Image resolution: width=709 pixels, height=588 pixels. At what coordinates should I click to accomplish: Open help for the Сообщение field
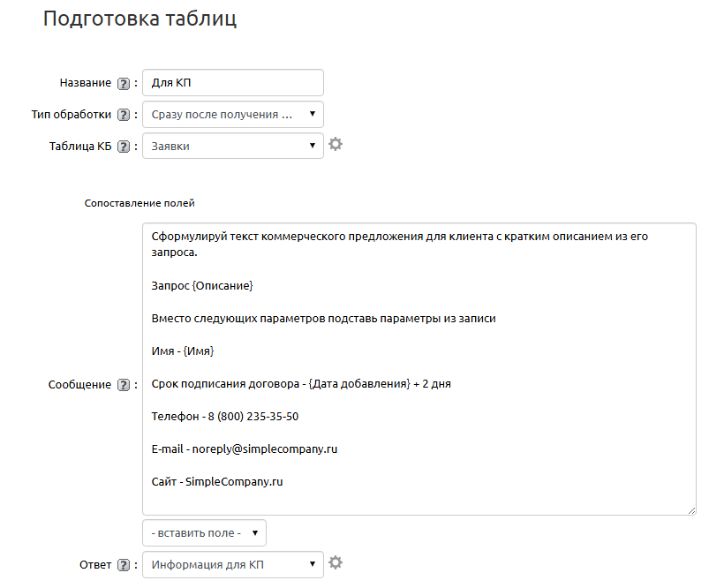coord(124,385)
